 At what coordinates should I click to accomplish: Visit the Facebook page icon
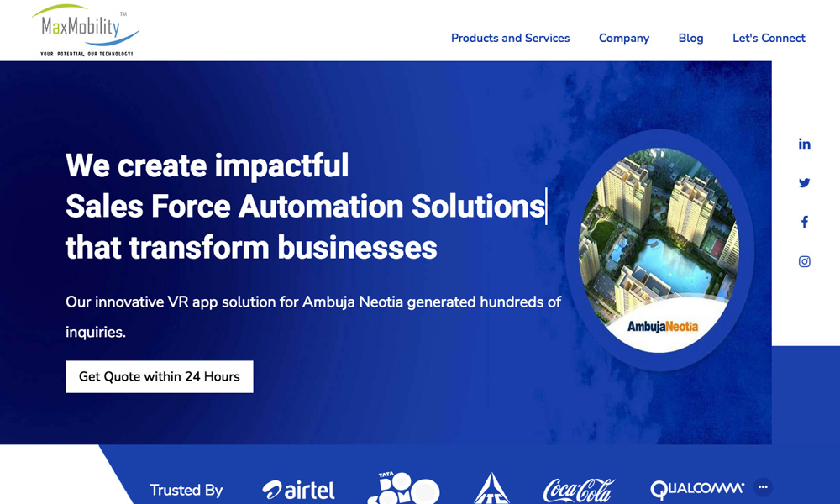[804, 222]
